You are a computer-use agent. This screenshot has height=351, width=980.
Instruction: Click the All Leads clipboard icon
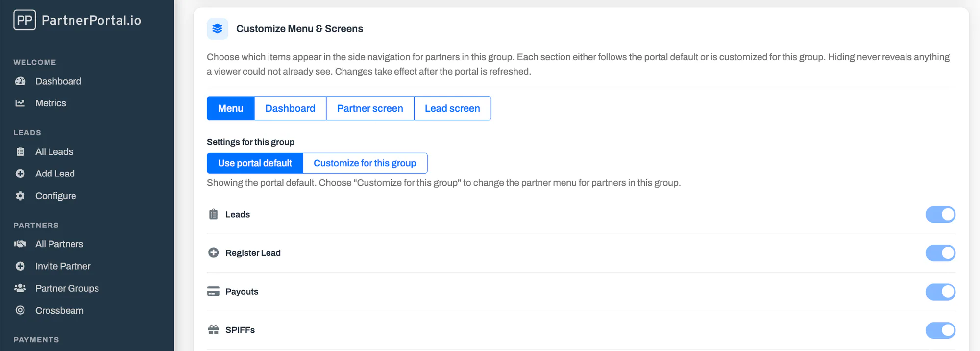pyautogui.click(x=20, y=152)
